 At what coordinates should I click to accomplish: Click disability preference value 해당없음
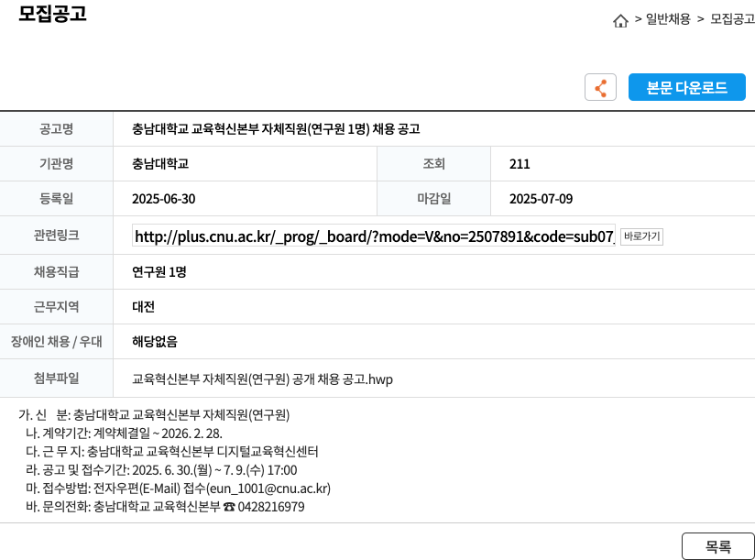click(155, 341)
